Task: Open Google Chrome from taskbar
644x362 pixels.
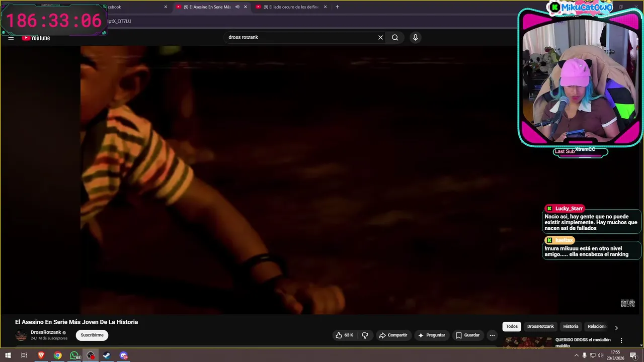Action: 58,355
